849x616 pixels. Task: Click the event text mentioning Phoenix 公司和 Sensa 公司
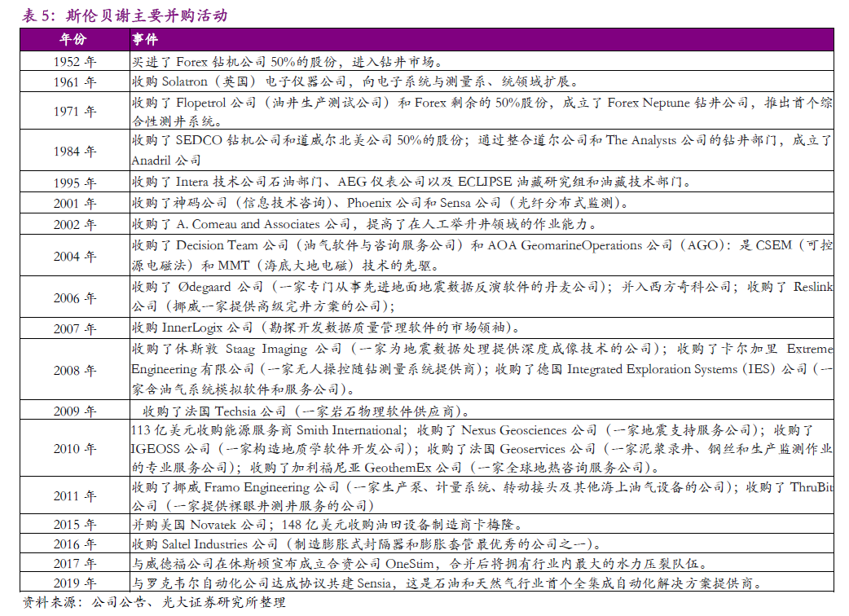coord(381,203)
